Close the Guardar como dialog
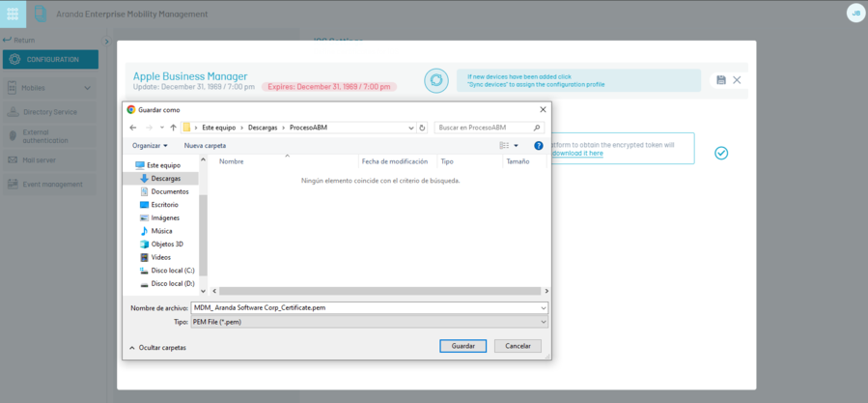The height and width of the screenshot is (403, 868). (x=543, y=110)
